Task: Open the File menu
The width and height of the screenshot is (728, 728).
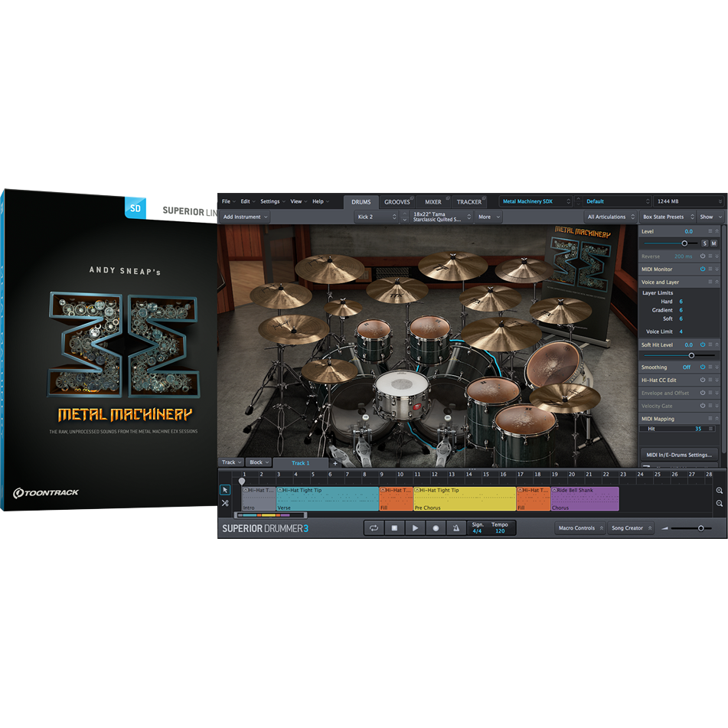Action: point(228,201)
